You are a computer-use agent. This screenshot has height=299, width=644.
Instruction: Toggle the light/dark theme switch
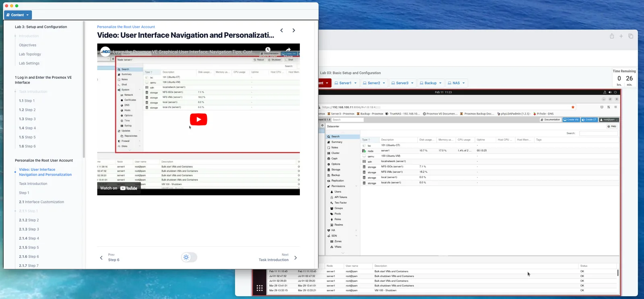[189, 257]
